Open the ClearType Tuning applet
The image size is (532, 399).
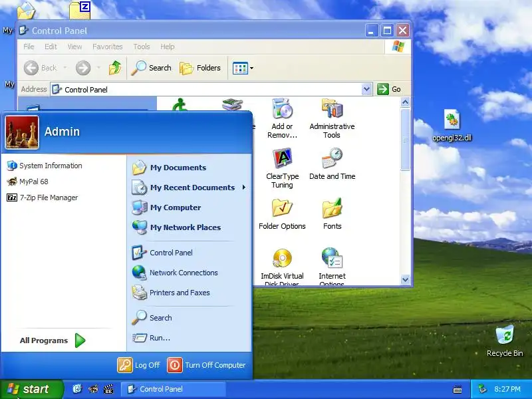pyautogui.click(x=282, y=168)
